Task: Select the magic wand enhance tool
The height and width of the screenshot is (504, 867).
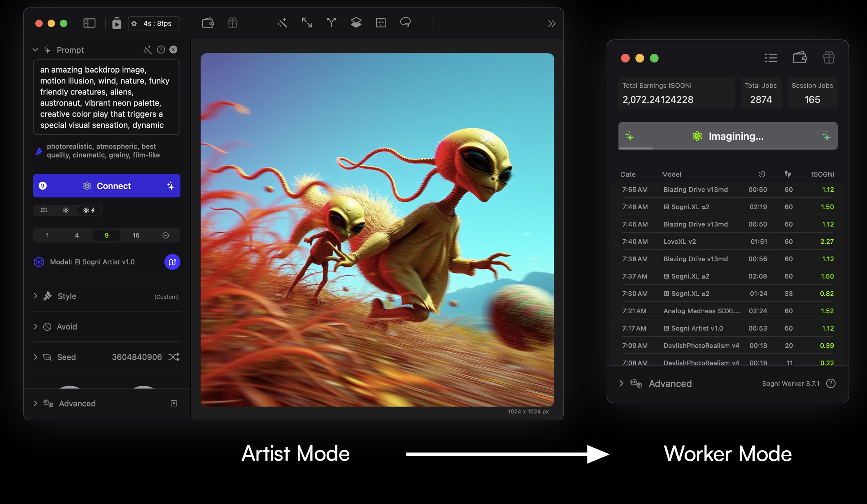Action: pyautogui.click(x=282, y=23)
